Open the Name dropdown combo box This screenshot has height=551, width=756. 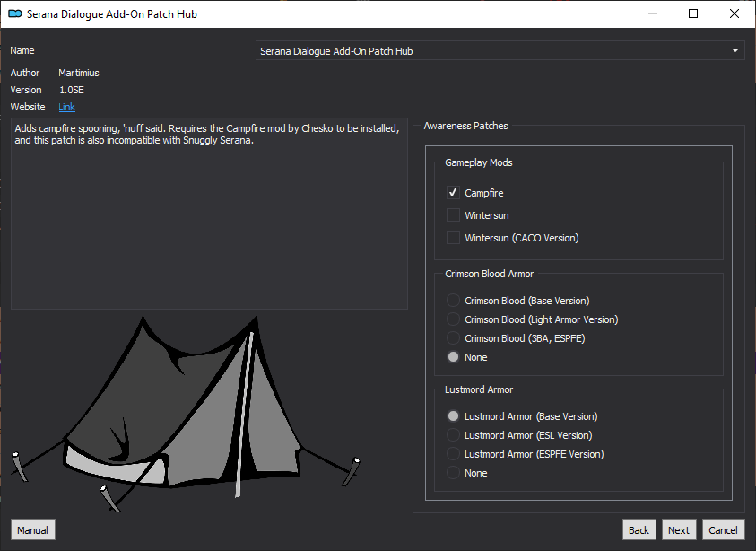(x=500, y=50)
